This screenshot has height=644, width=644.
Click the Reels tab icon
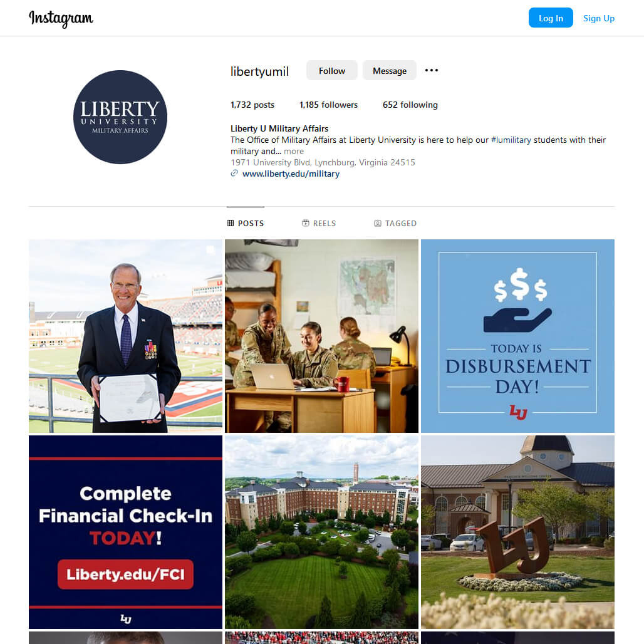click(x=306, y=223)
